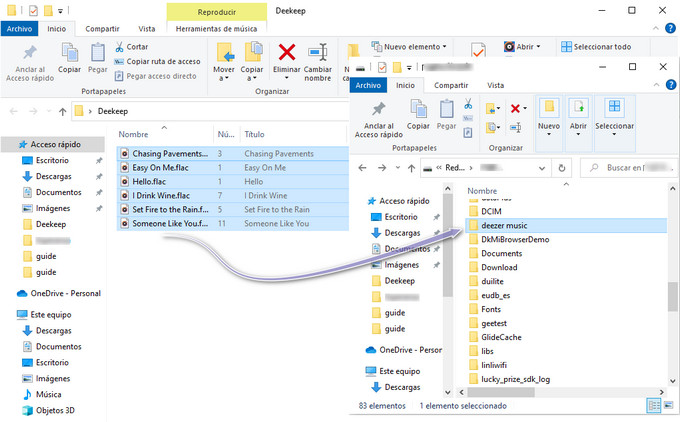Click Copiar ruta de acceso
This screenshot has width=680, height=422.
157,62
